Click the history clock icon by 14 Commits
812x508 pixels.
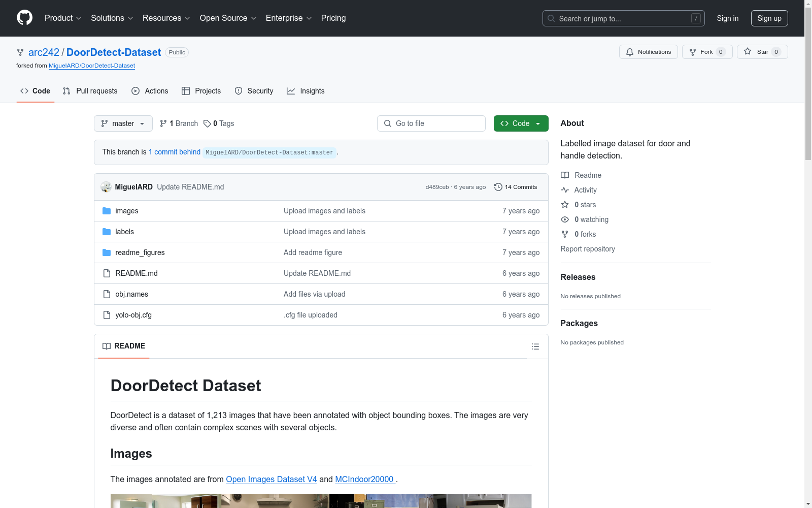pyautogui.click(x=498, y=187)
